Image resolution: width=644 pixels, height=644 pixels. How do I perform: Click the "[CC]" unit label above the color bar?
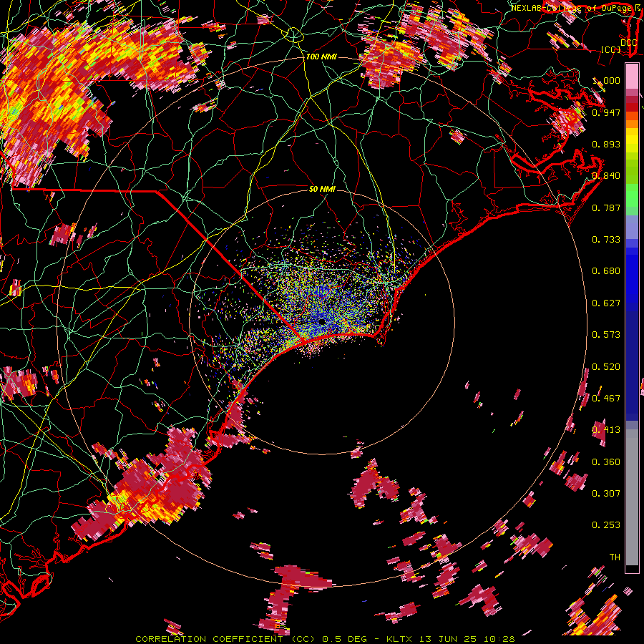(x=611, y=49)
